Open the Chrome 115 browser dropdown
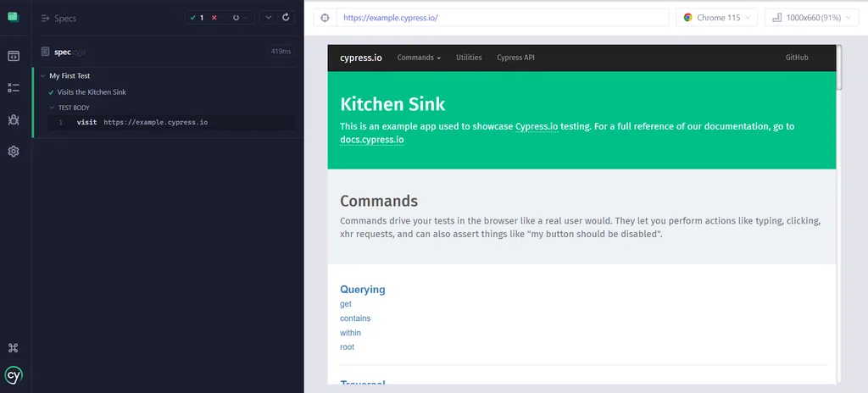This screenshot has width=868, height=393. point(717,18)
